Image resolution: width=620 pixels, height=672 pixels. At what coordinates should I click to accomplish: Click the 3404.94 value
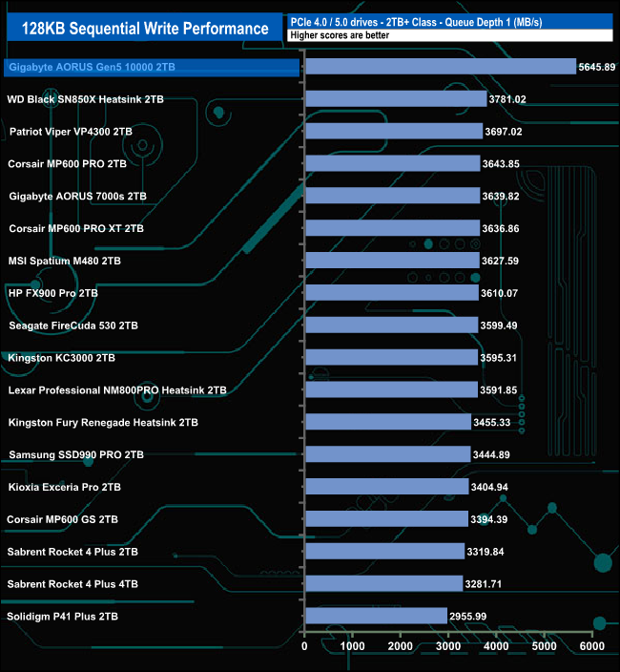pyautogui.click(x=489, y=487)
